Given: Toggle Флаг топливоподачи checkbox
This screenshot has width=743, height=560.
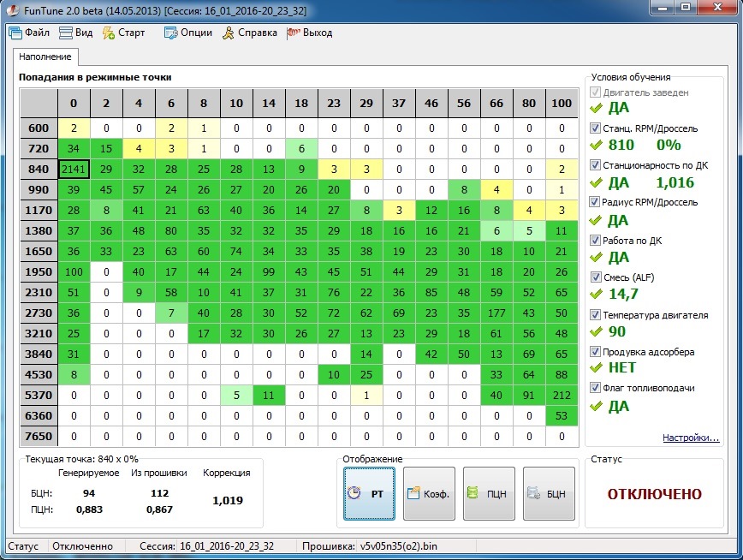Looking at the screenshot, I should [595, 388].
